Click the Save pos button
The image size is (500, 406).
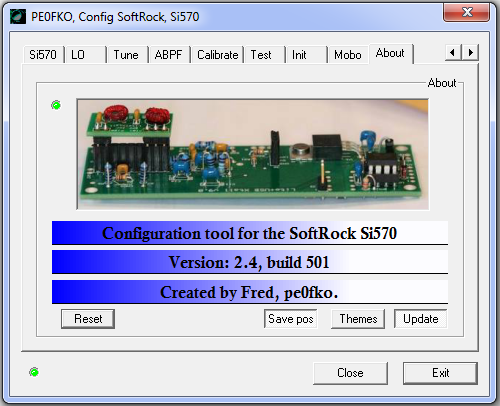pyautogui.click(x=291, y=319)
